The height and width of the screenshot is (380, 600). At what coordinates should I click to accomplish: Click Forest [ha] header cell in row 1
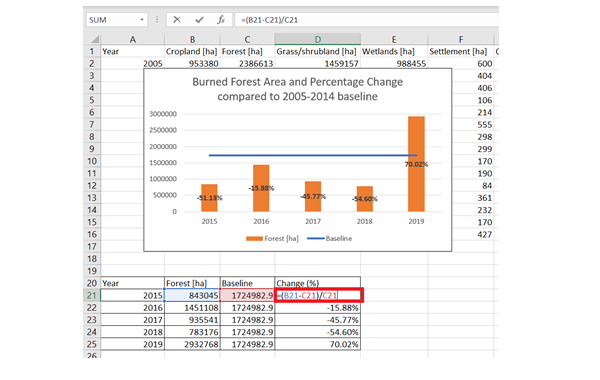(247, 51)
